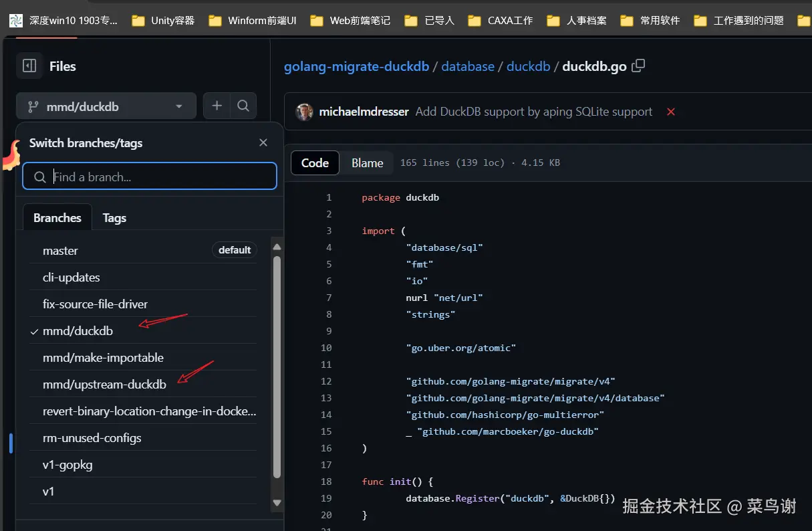Screen dimensions: 812x531
Task: Click the branch list scrollbar up arrow
Action: pos(277,247)
